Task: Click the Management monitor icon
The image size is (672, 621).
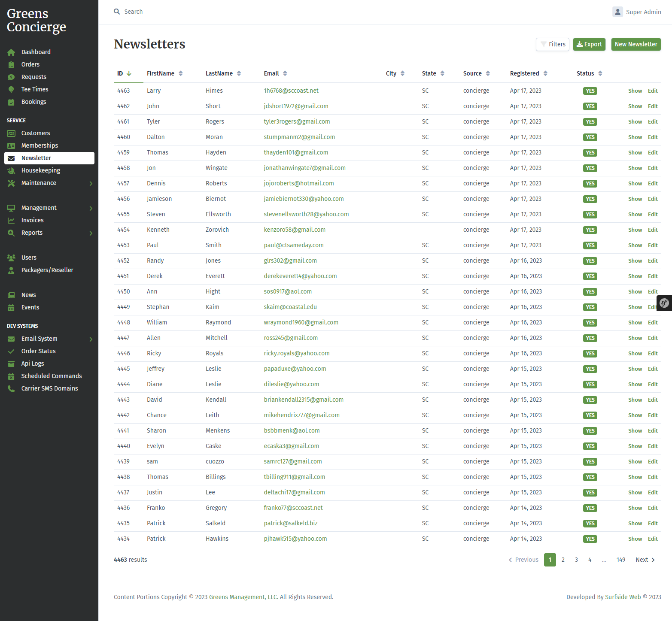Action: pyautogui.click(x=11, y=208)
